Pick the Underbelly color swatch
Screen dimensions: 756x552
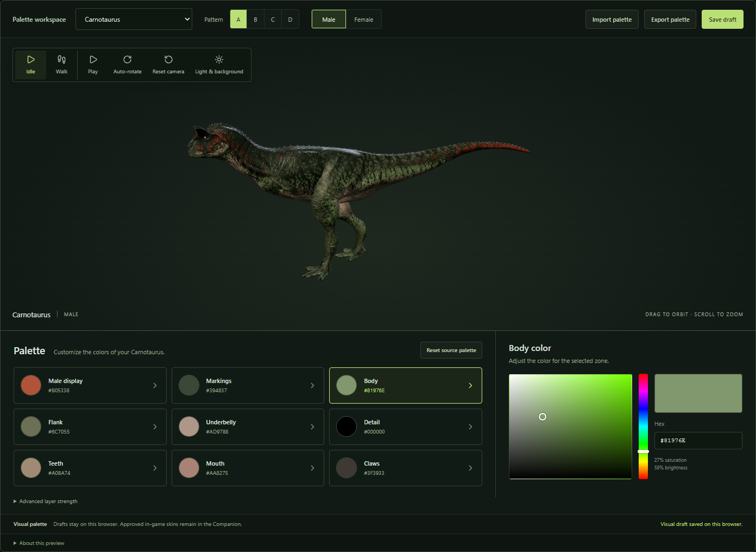click(189, 426)
